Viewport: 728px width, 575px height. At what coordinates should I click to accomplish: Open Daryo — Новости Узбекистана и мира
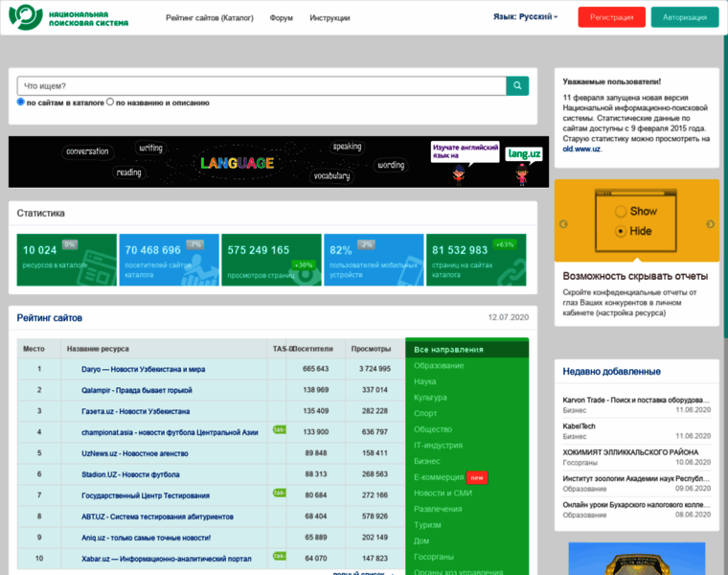point(143,369)
